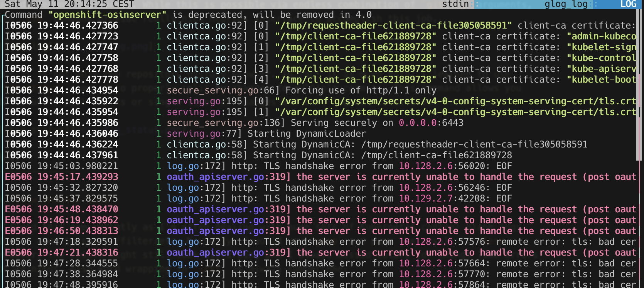The image size is (644, 288).
Task: Click the first error line at 19:45:17.439293
Action: pyautogui.click(x=320, y=177)
